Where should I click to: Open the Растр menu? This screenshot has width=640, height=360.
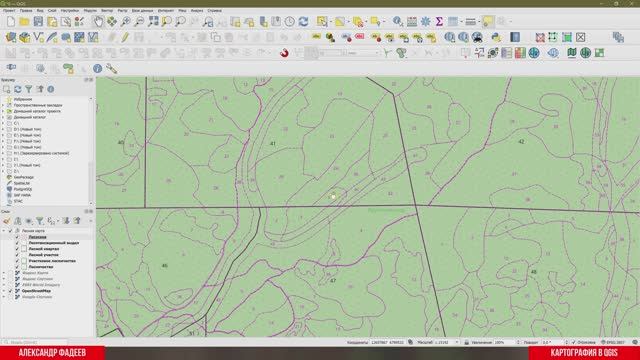tap(122, 11)
